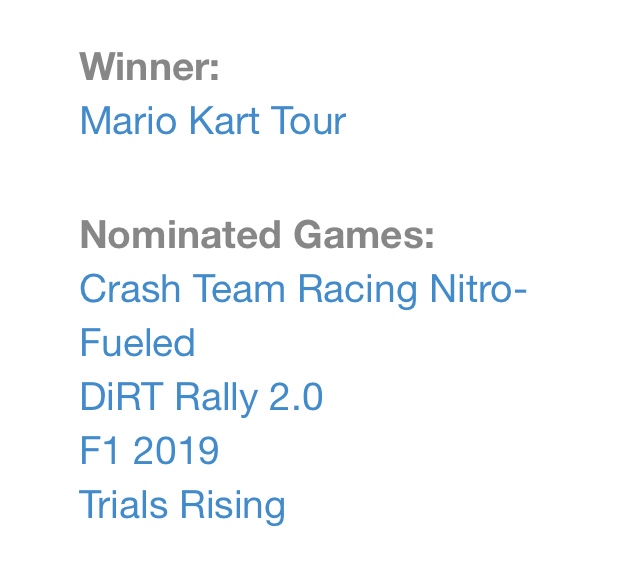Click the 'Winner:' heading text

pos(149,66)
